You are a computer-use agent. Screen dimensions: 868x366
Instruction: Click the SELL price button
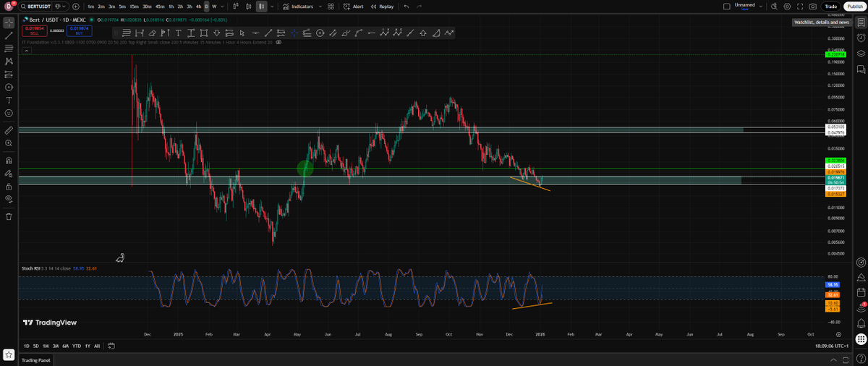pyautogui.click(x=34, y=30)
